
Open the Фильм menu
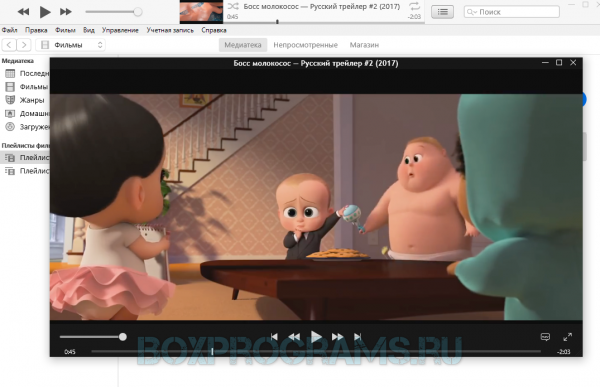pos(65,30)
